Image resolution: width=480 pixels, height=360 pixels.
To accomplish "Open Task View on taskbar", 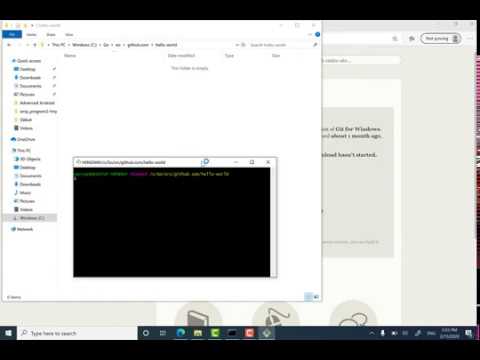I will tap(163, 333).
